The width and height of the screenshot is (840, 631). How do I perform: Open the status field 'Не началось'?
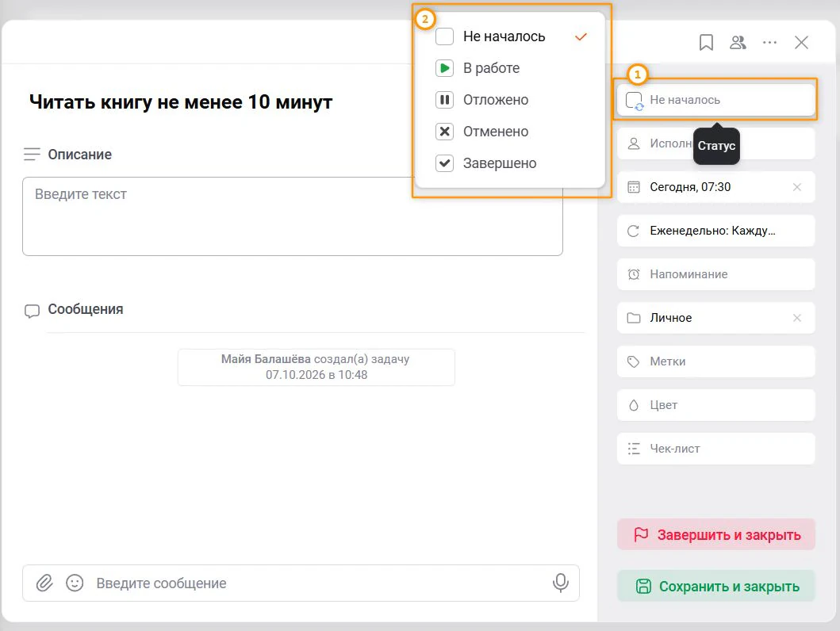(x=715, y=100)
